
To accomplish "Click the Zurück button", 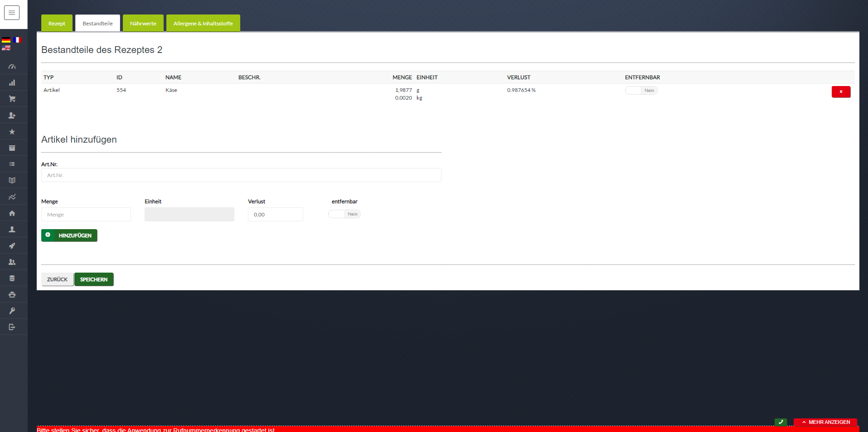I will point(57,279).
